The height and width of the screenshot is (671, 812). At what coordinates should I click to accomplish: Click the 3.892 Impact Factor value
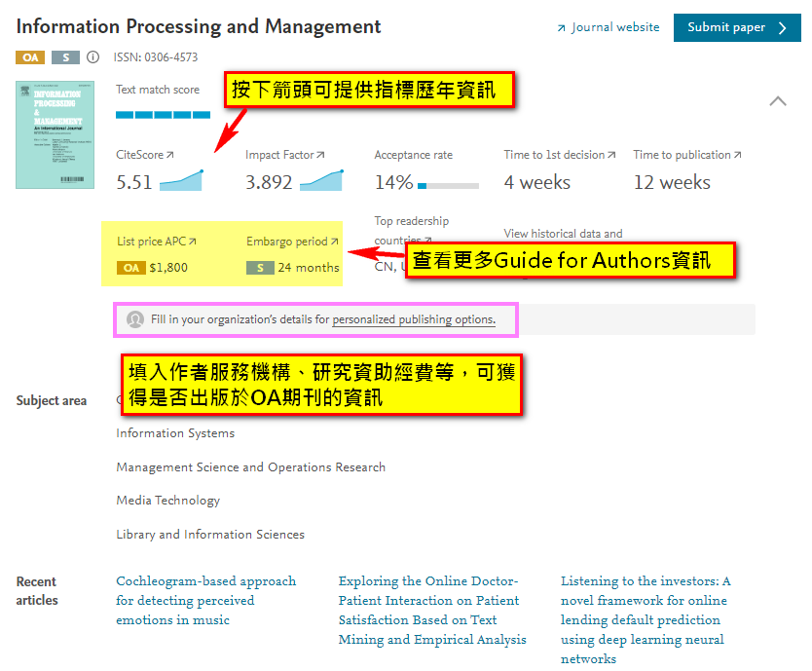coord(269,182)
